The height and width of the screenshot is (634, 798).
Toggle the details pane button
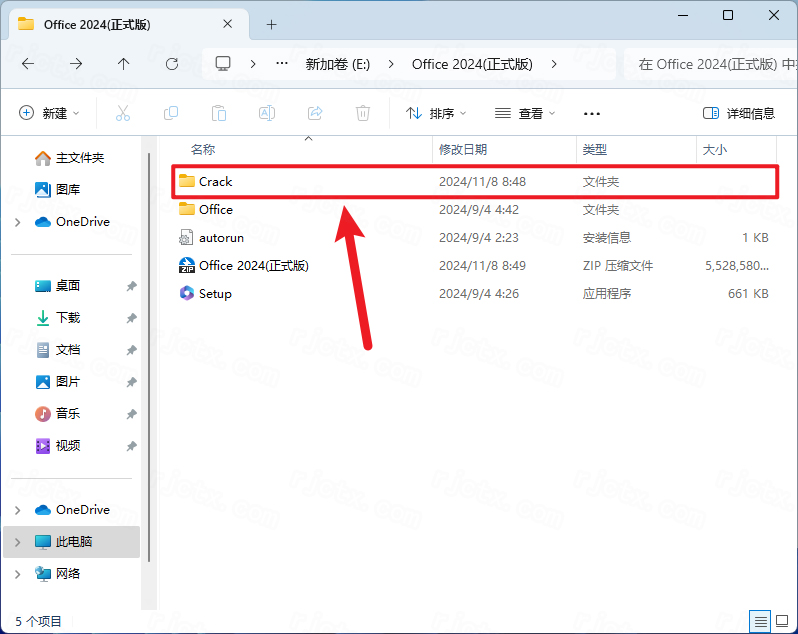pos(739,113)
